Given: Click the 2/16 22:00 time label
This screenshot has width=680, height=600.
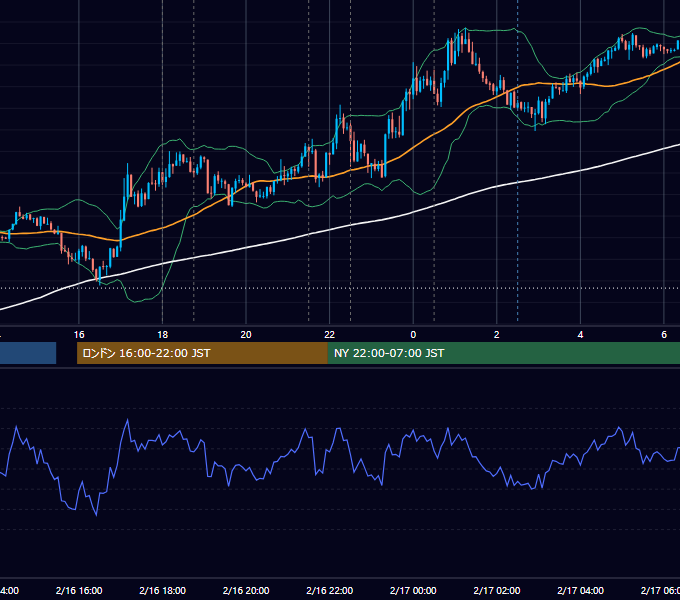Looking at the screenshot, I should [330, 590].
